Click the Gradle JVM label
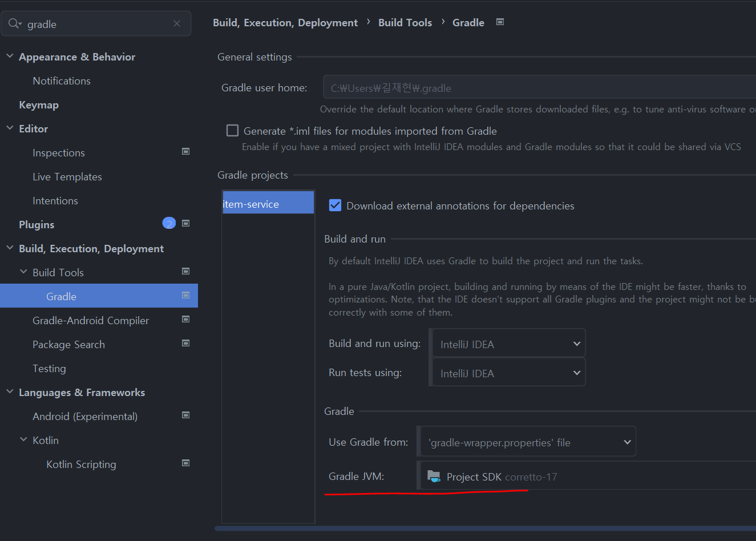The width and height of the screenshot is (756, 541). pos(356,476)
